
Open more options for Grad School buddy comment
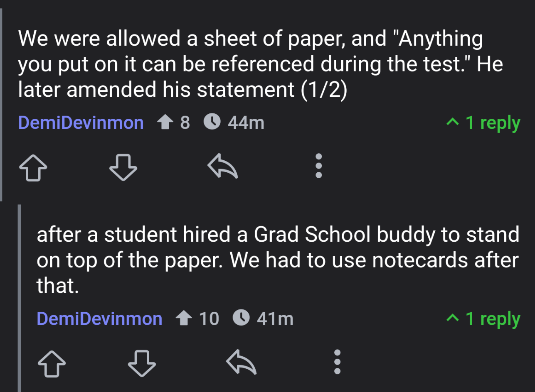(x=337, y=362)
